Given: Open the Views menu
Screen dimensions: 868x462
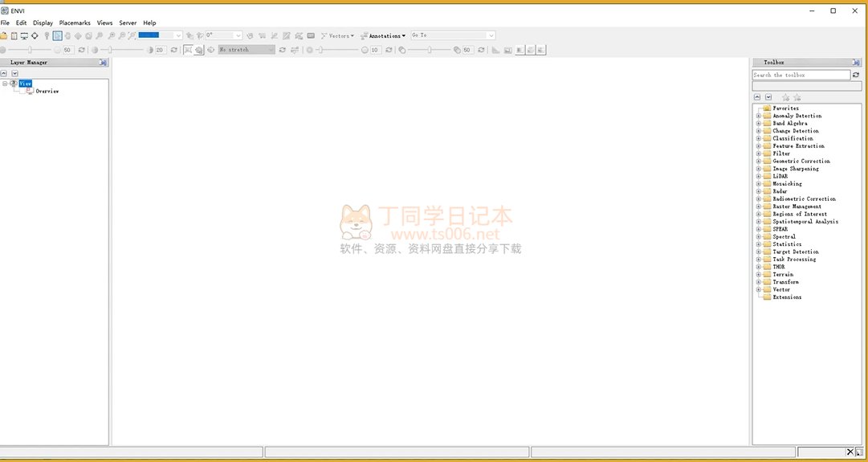Looking at the screenshot, I should (104, 22).
